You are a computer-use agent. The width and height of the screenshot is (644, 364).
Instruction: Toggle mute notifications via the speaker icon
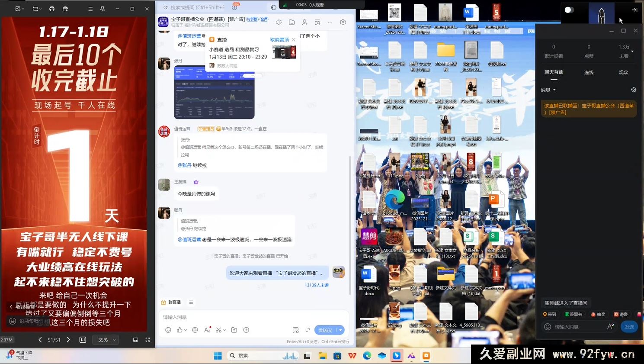click(x=279, y=22)
